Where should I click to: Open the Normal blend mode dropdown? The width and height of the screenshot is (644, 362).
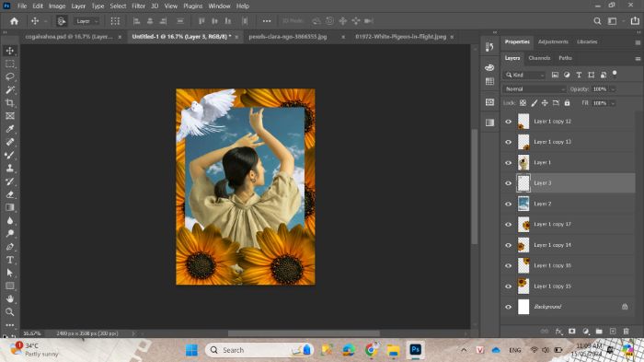(535, 88)
